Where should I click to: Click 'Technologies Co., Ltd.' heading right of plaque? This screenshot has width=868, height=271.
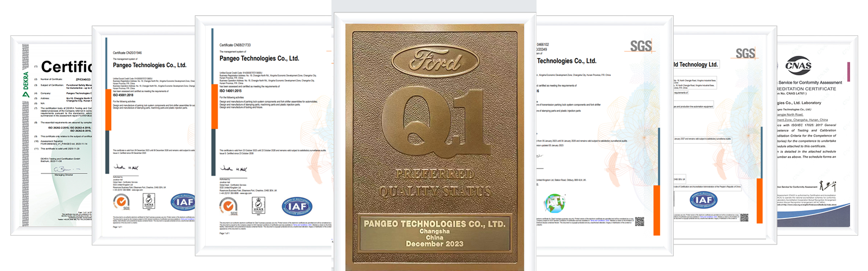click(566, 61)
